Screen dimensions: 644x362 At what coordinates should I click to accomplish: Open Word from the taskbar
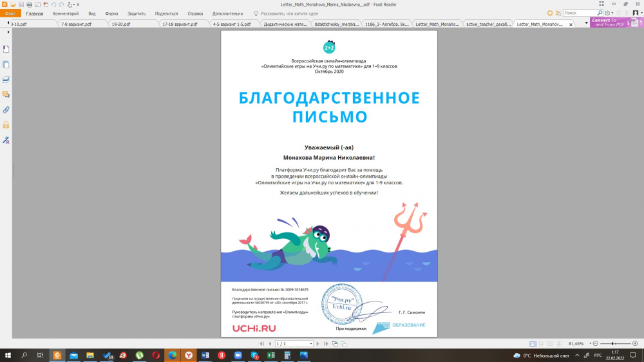point(205,356)
